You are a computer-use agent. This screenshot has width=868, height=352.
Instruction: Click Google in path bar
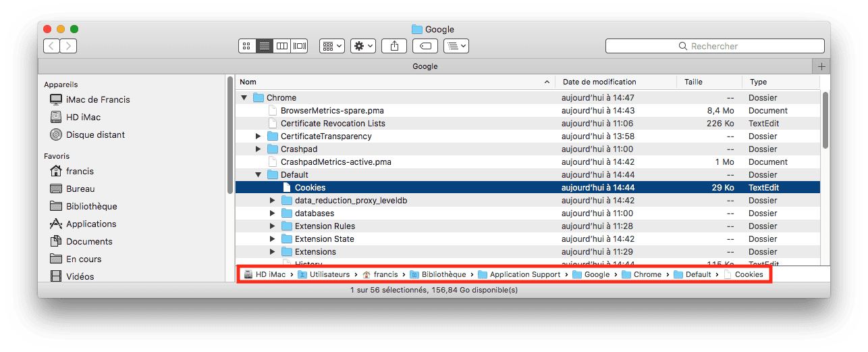[591, 275]
